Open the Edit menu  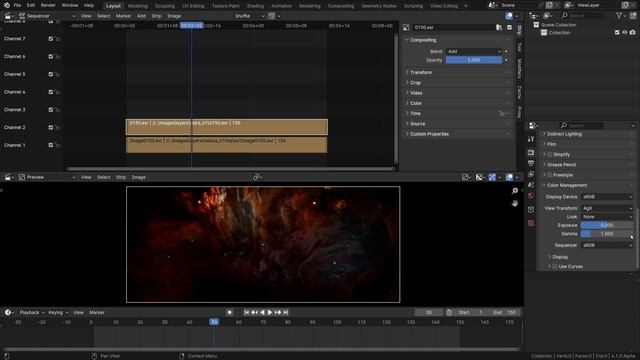pyautogui.click(x=31, y=5)
